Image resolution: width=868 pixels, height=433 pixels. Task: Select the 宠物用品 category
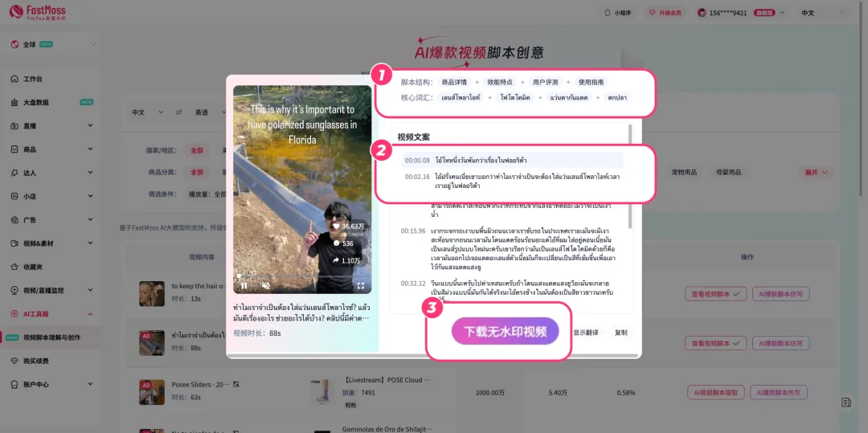684,172
